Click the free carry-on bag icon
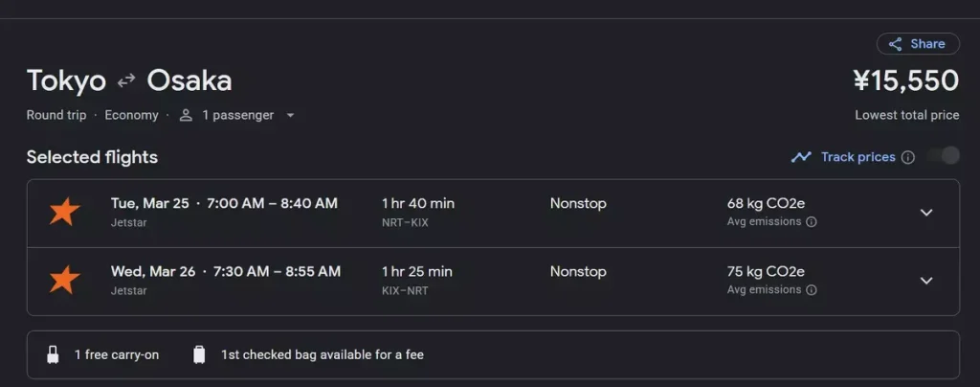The image size is (980, 387). point(53,354)
